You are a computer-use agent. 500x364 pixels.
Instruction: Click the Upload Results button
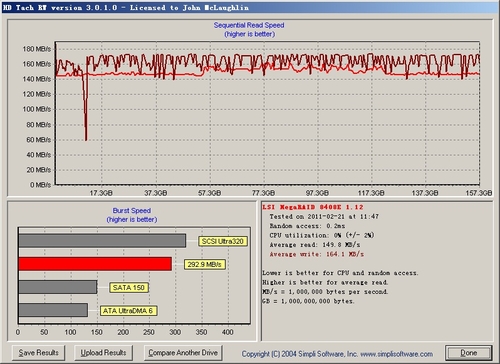(103, 353)
